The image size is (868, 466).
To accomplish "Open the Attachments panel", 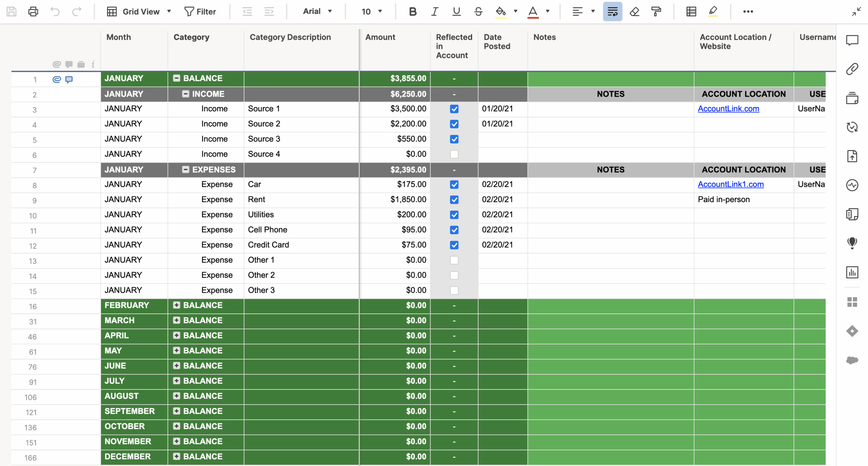I will pos(852,69).
